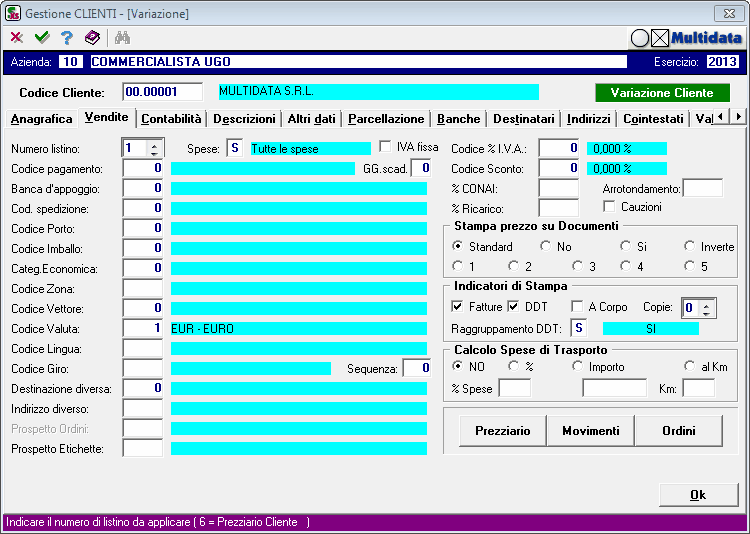Choose price option 5 radio button

click(x=689, y=266)
